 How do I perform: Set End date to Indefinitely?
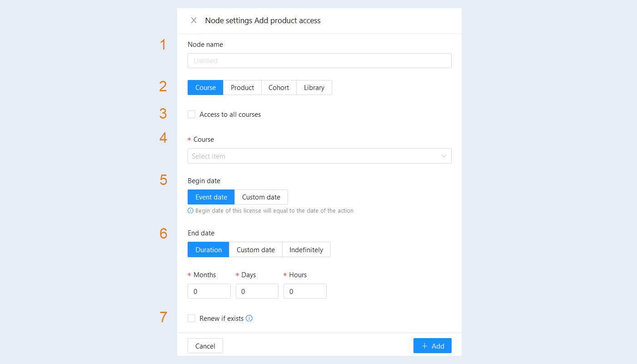(306, 250)
